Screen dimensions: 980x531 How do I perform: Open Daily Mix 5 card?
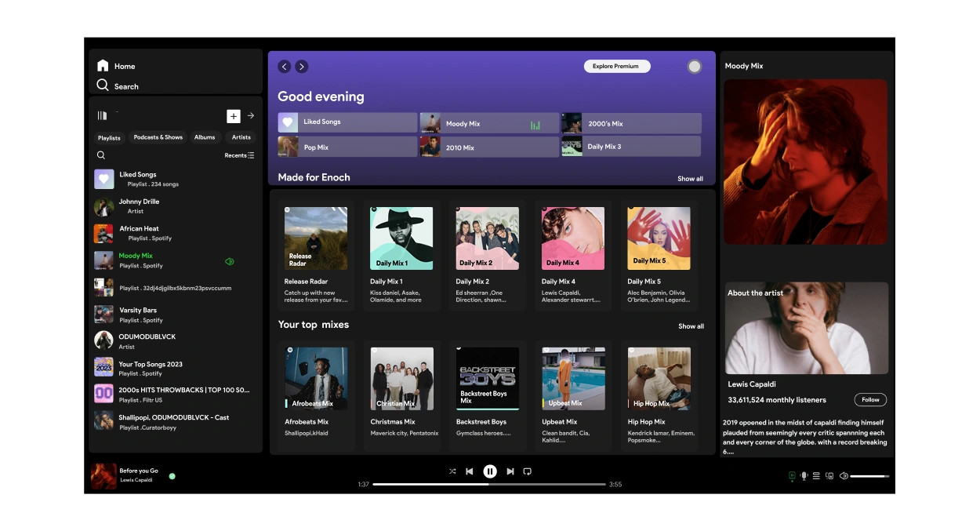(x=659, y=255)
